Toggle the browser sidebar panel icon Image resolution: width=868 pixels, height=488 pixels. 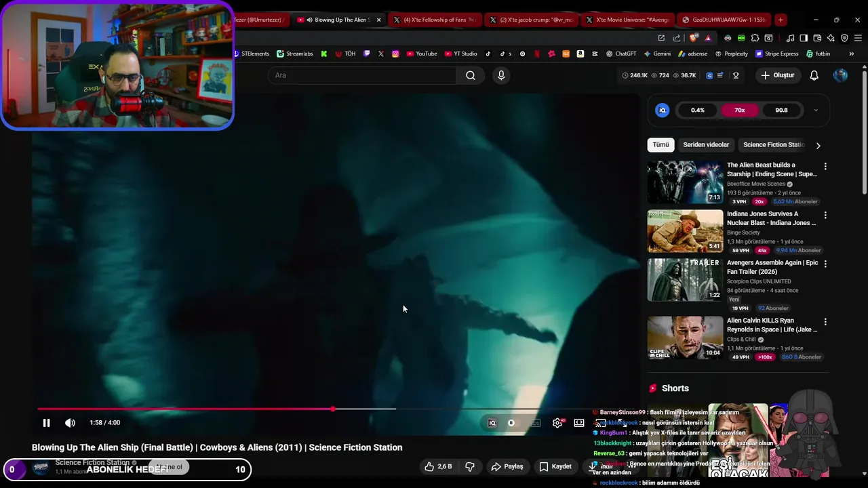(x=804, y=38)
